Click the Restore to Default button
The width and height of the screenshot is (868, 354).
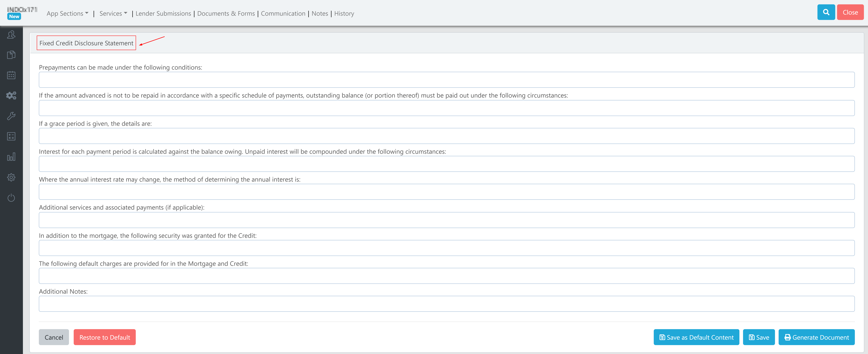coord(104,337)
